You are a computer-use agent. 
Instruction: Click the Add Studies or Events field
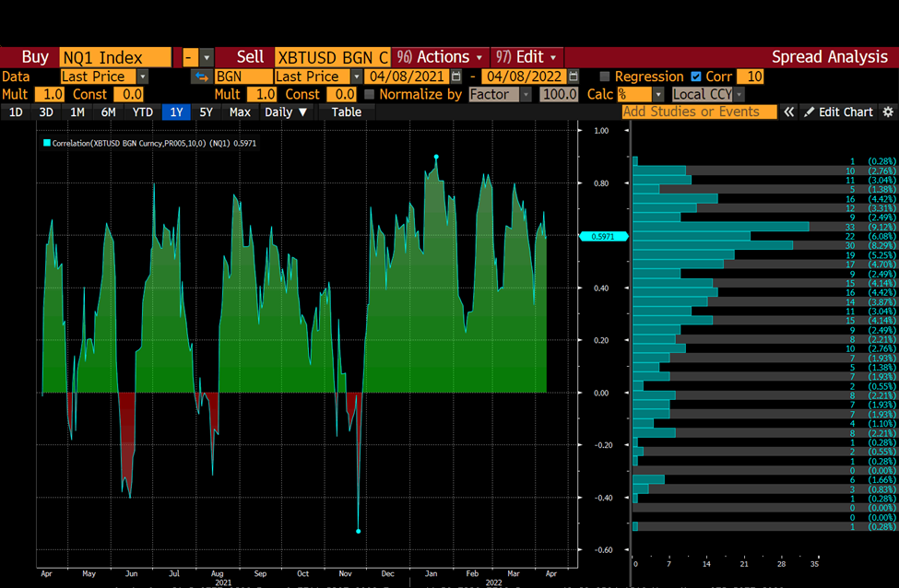tap(700, 112)
